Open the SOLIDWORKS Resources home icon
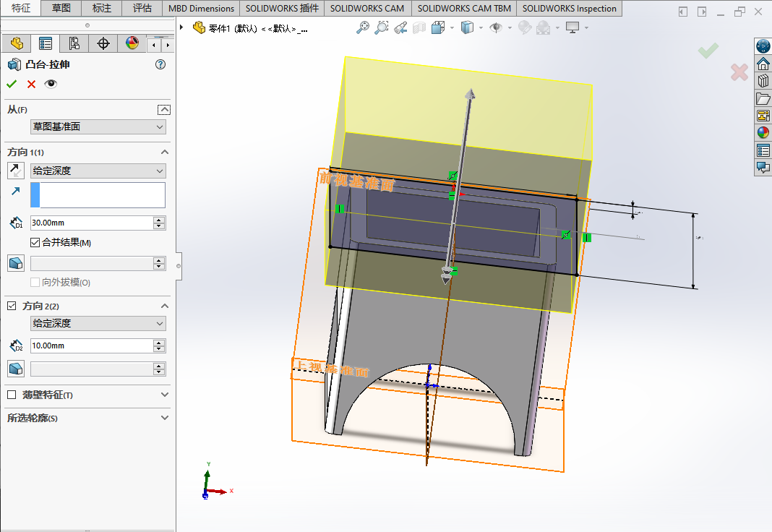 coord(763,64)
